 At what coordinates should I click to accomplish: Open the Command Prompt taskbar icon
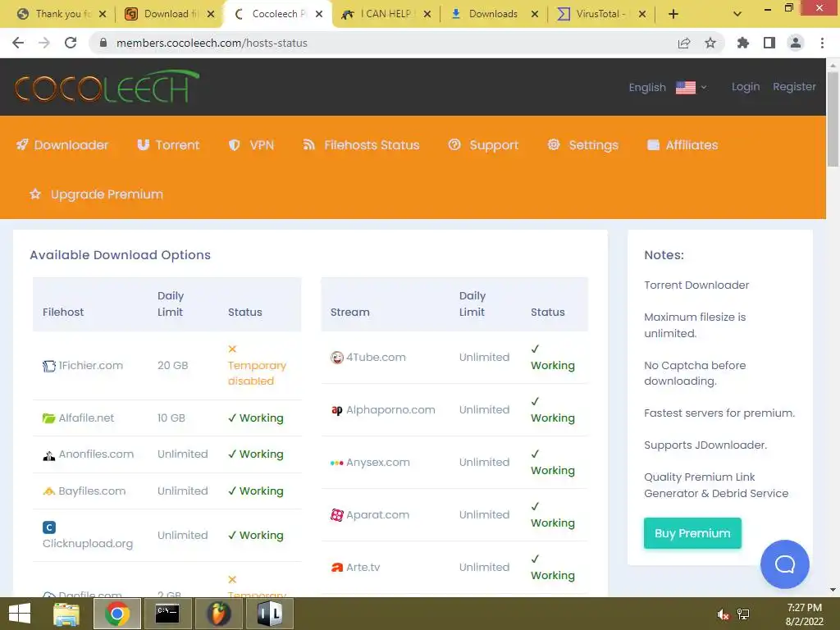[167, 614]
